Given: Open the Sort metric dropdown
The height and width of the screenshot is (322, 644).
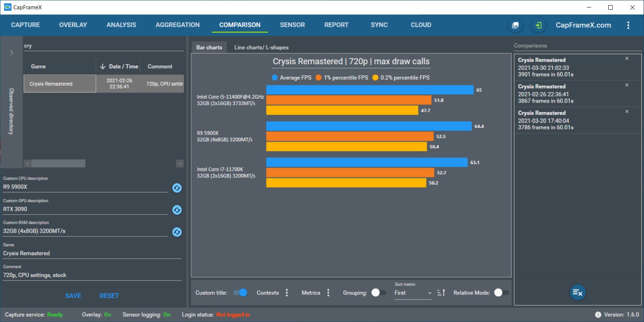Looking at the screenshot, I should click(413, 293).
